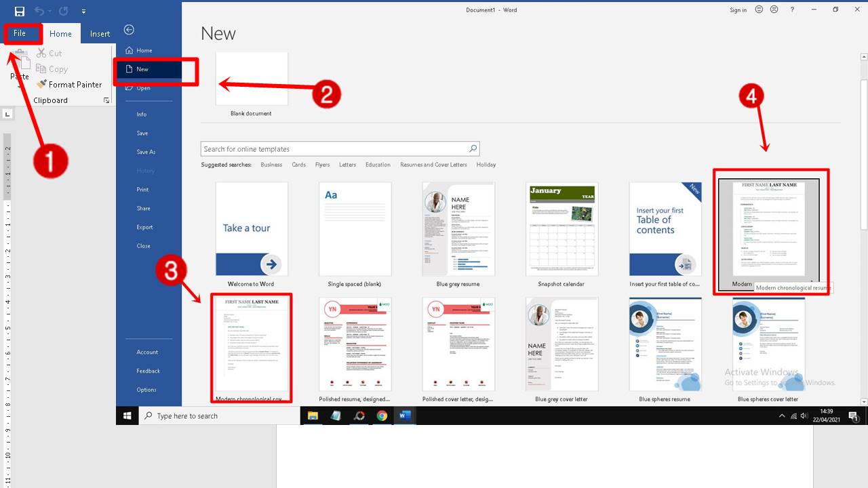
Task: Choose the Blue spheres resume template
Action: [x=665, y=344]
